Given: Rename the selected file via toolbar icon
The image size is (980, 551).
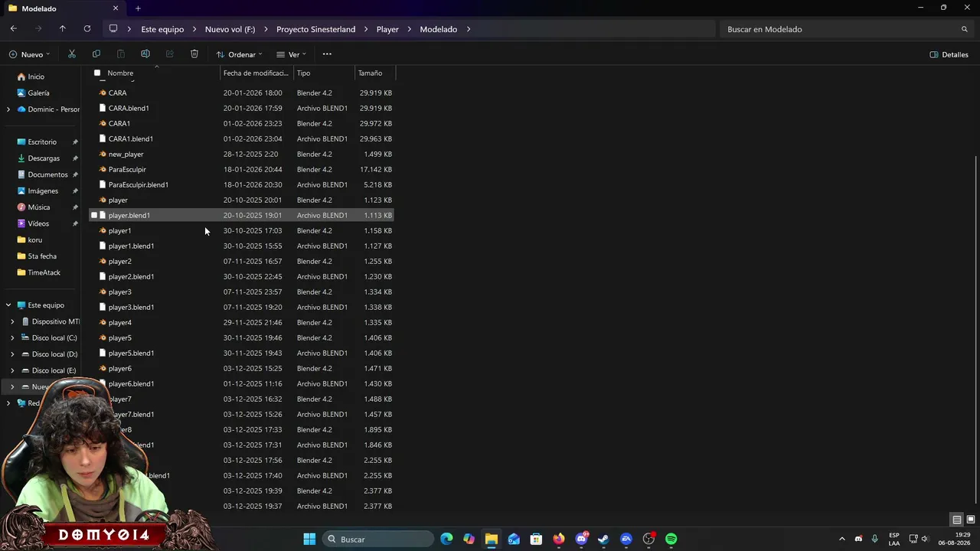Looking at the screenshot, I should coord(145,54).
